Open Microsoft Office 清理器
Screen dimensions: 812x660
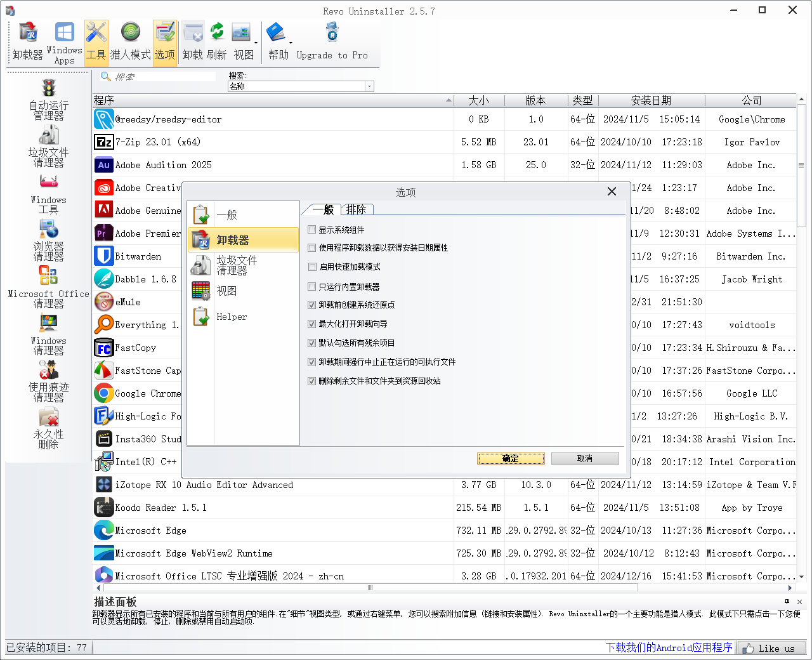tap(49, 287)
